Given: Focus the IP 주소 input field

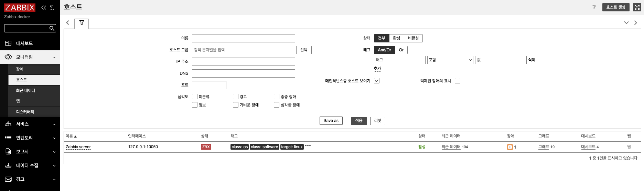Looking at the screenshot, I should [x=244, y=62].
